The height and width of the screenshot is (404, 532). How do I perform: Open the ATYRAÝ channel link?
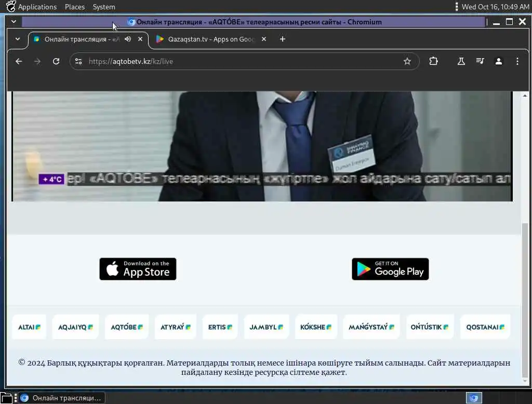(x=176, y=327)
